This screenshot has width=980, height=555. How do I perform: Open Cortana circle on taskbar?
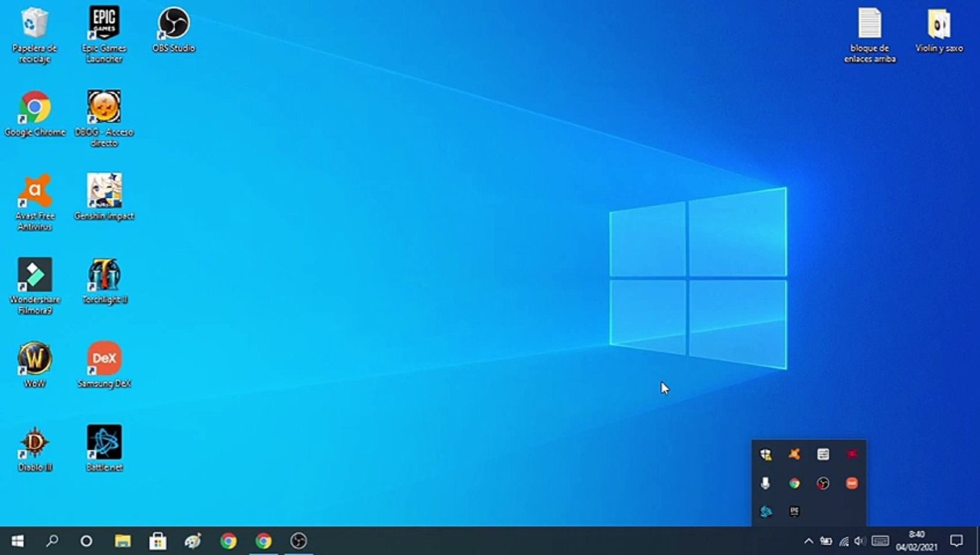[x=86, y=541]
